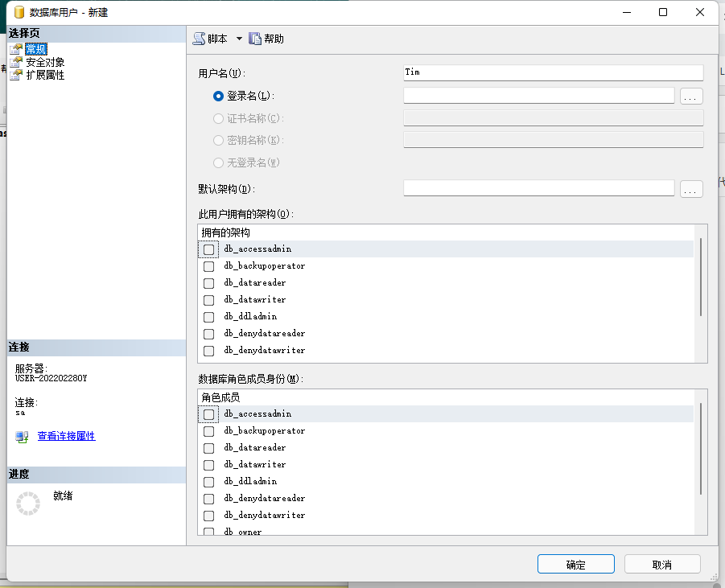The image size is (725, 588).
Task: Check db_ddladmin in owned schemas list
Action: pos(209,317)
